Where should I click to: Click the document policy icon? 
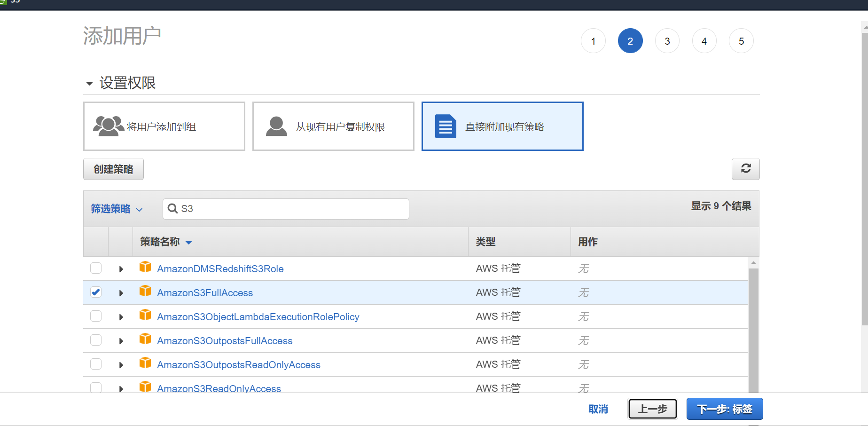(x=446, y=126)
